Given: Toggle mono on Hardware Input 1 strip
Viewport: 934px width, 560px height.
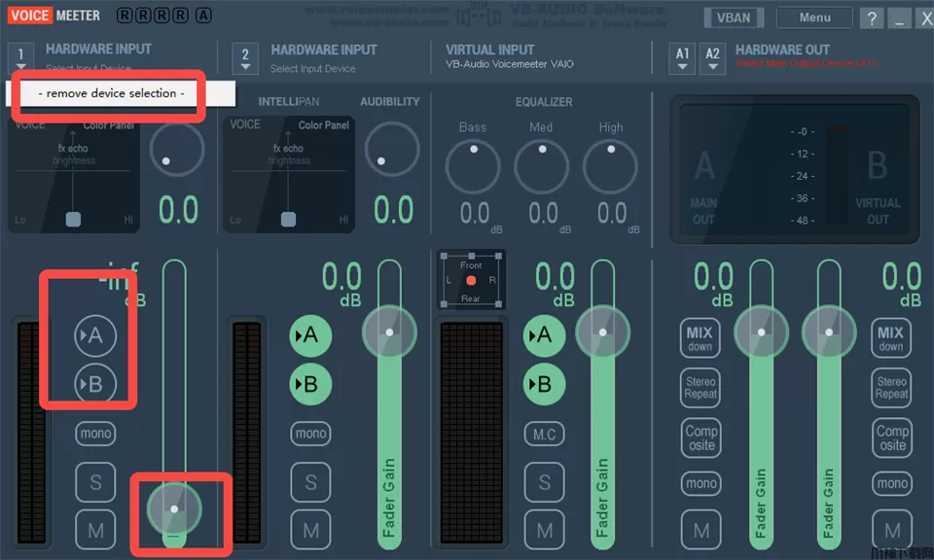Looking at the screenshot, I should (x=95, y=434).
